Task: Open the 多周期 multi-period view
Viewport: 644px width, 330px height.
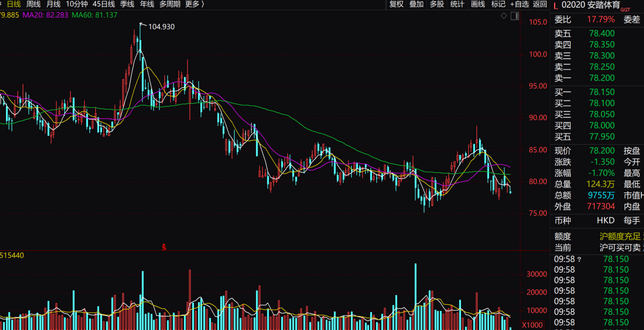Action: pyautogui.click(x=170, y=4)
